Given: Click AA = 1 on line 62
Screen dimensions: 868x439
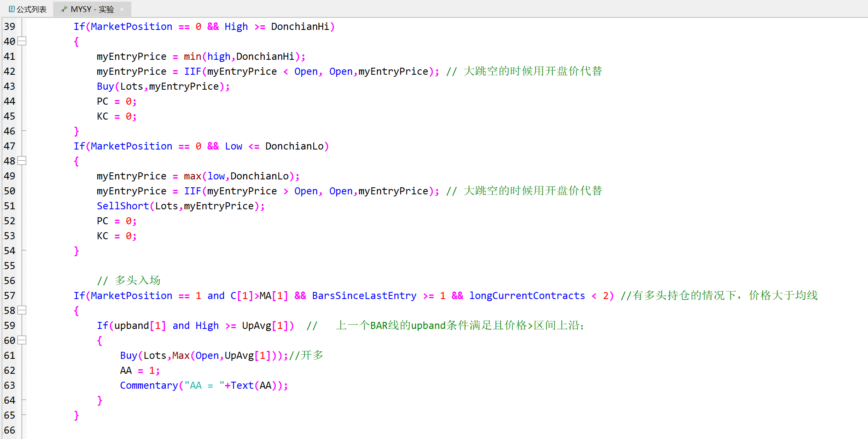Looking at the screenshot, I should 140,370.
